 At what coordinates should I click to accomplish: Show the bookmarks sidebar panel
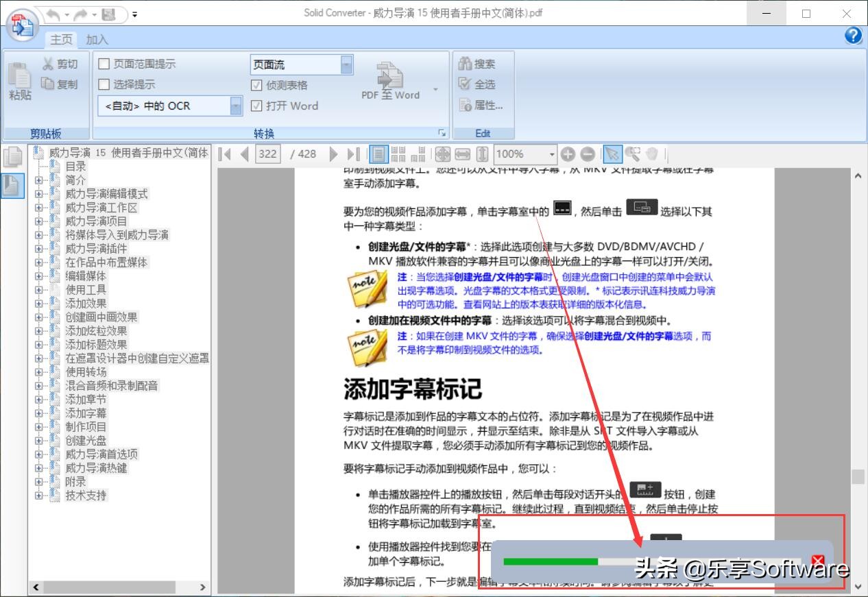(x=12, y=185)
